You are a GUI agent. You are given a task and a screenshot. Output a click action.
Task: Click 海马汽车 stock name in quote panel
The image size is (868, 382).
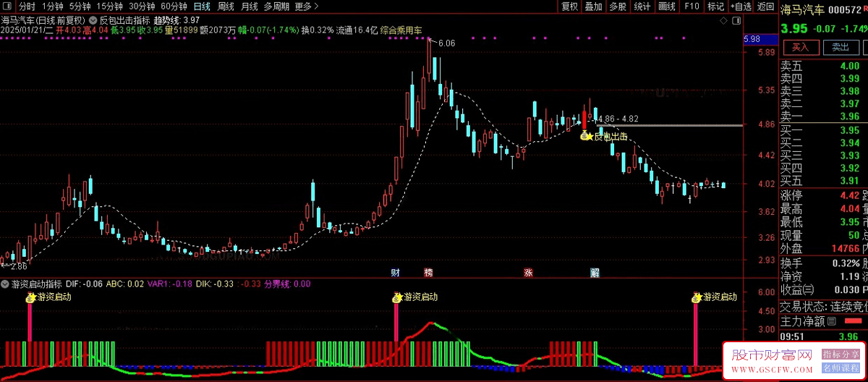click(x=802, y=10)
